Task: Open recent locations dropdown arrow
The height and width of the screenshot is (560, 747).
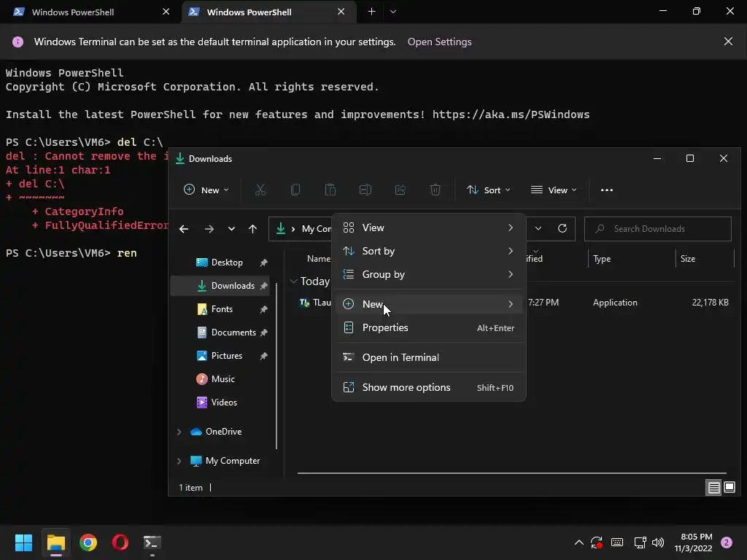Action: [x=231, y=229]
